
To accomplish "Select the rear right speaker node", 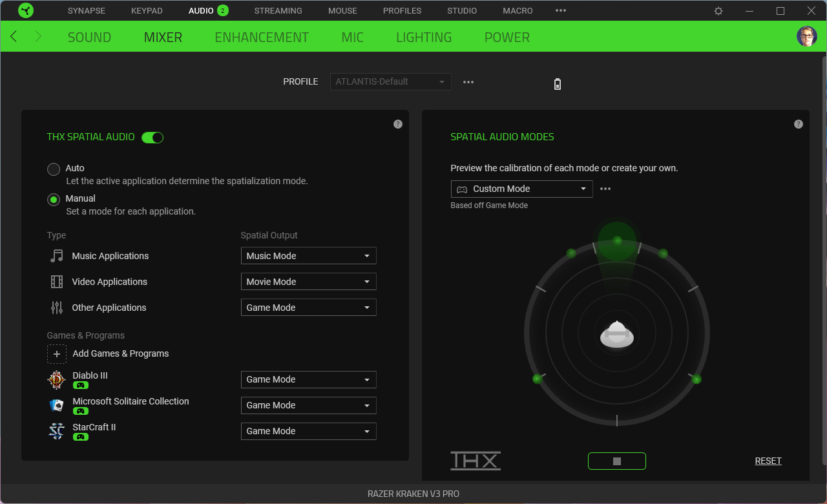I will 696,379.
